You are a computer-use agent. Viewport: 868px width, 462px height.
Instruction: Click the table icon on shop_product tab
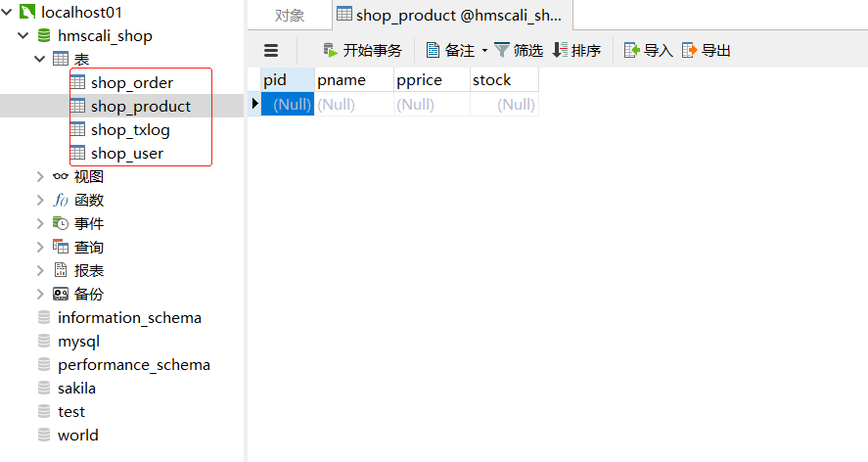pos(344,14)
